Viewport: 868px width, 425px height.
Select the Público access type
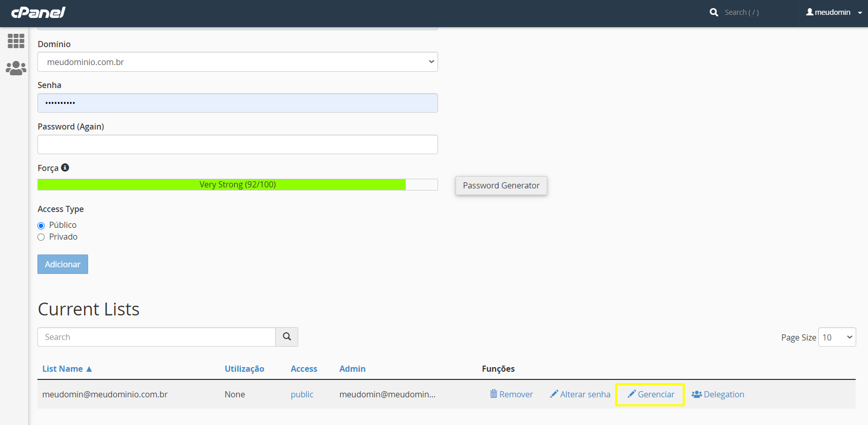point(41,225)
